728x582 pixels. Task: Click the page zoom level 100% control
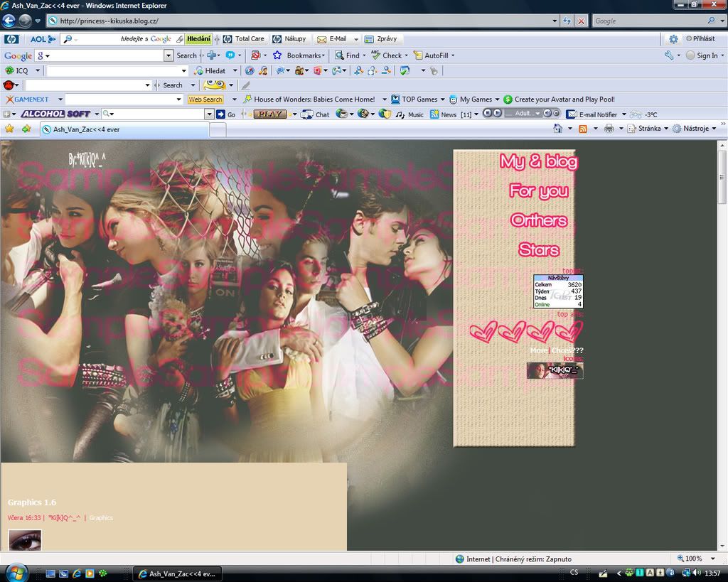pos(694,559)
